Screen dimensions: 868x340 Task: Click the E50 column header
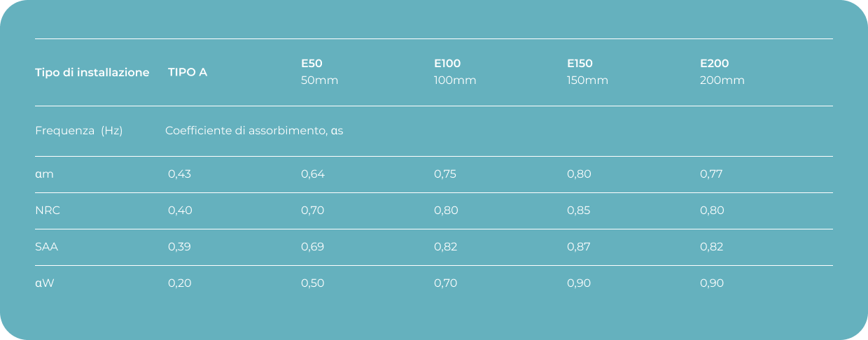pyautogui.click(x=311, y=63)
